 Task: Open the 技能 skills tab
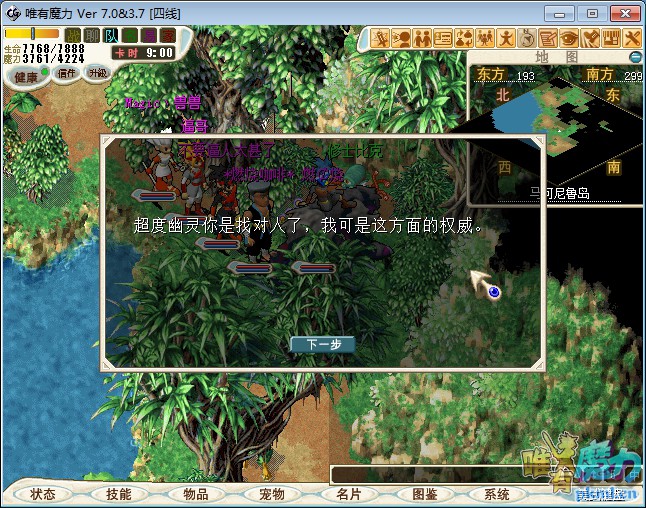click(119, 494)
